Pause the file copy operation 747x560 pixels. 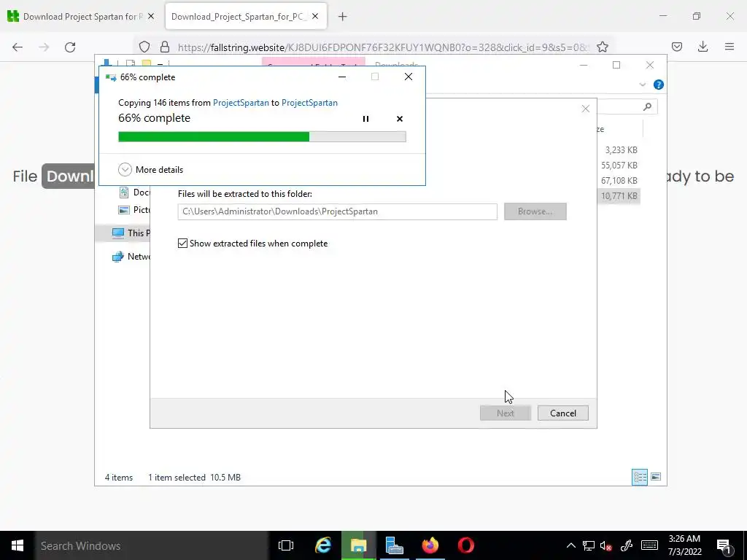tap(365, 119)
